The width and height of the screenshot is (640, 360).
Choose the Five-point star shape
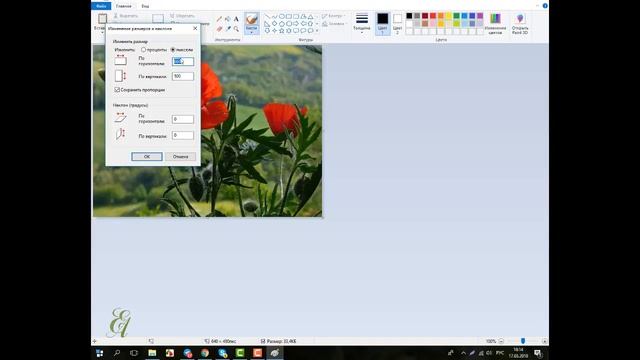pos(282,31)
